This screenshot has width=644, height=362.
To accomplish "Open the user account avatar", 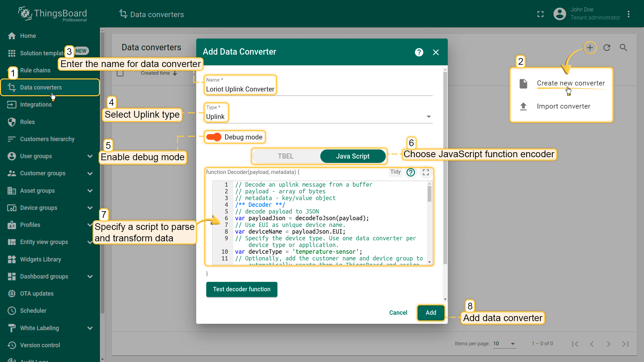I will tap(559, 14).
